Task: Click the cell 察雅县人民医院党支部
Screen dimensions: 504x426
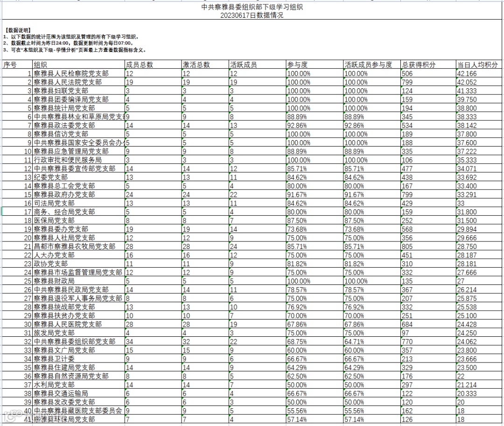Action: [x=79, y=324]
